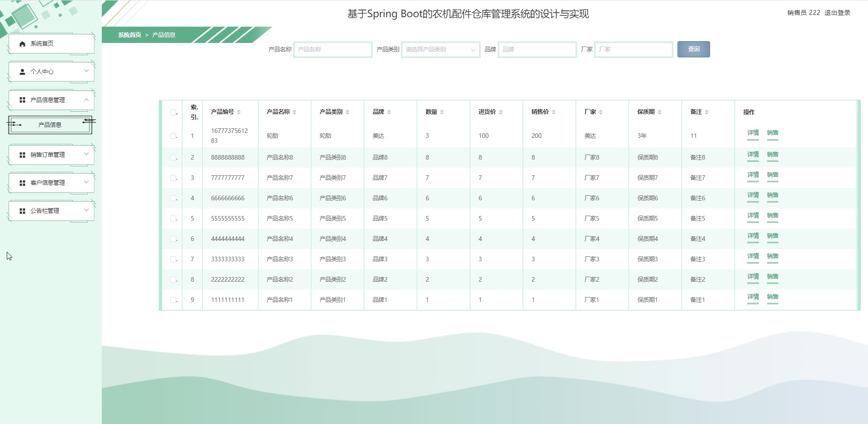Open 产品信息 submenu item in sidebar

[50, 125]
